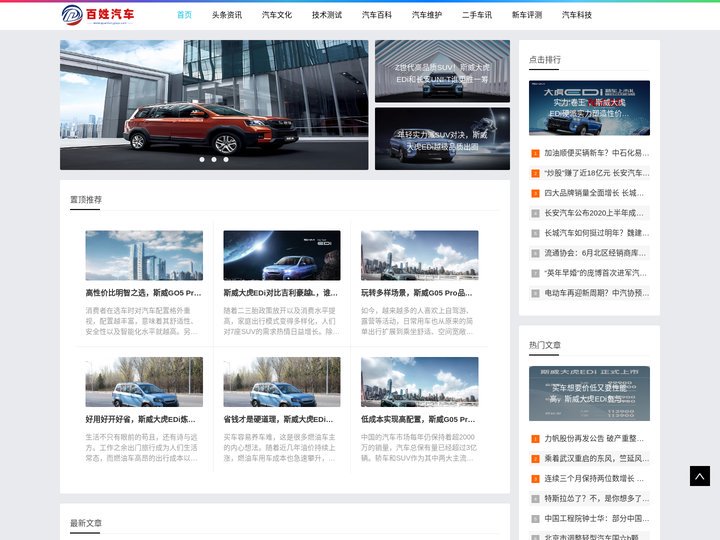The image size is (720, 540).
Task: Open the Z世代高品质SUV banner
Action: tap(442, 71)
